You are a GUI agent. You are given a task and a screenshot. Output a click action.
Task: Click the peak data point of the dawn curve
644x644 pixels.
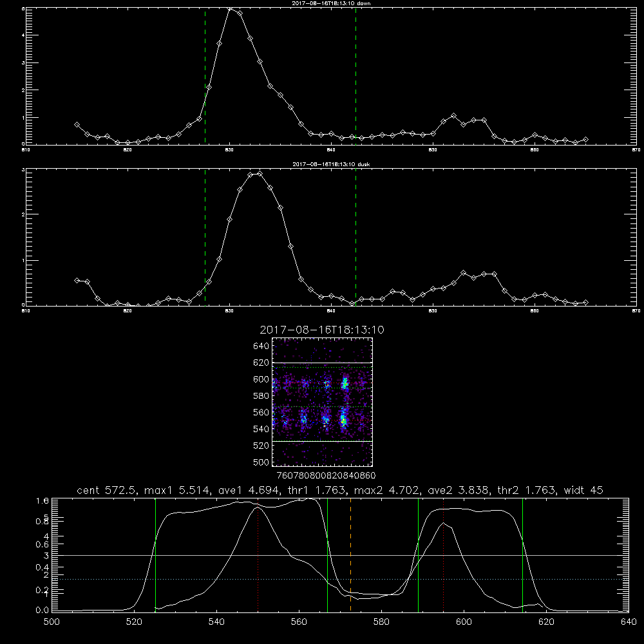point(230,8)
